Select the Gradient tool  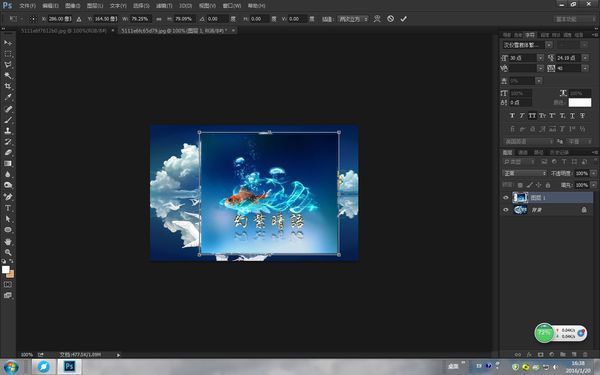tap(8, 163)
